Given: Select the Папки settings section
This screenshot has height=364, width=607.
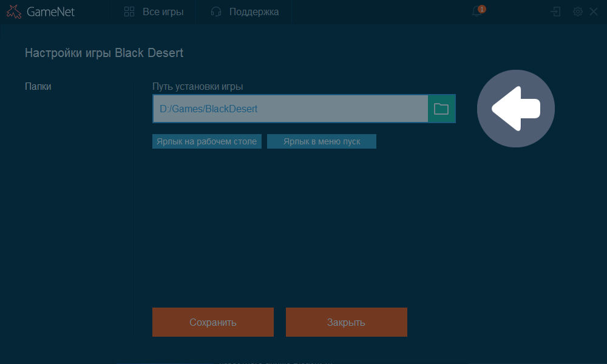Looking at the screenshot, I should pyautogui.click(x=38, y=86).
